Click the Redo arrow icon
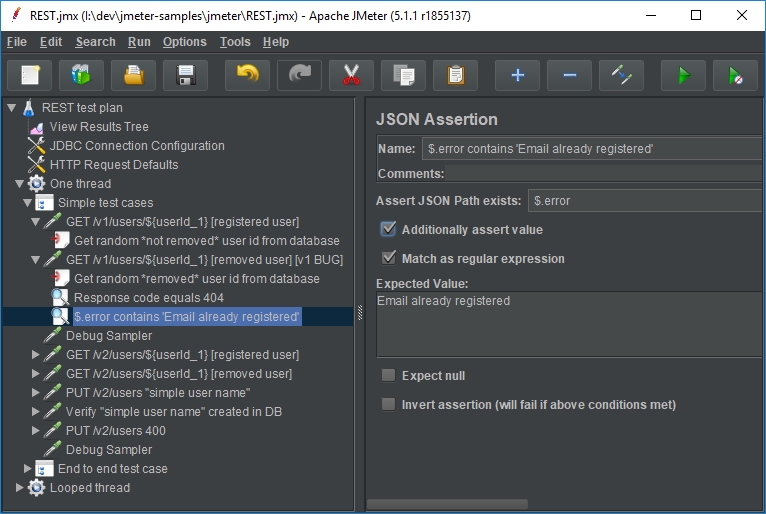Viewport: 766px width, 514px height. pyautogui.click(x=299, y=76)
